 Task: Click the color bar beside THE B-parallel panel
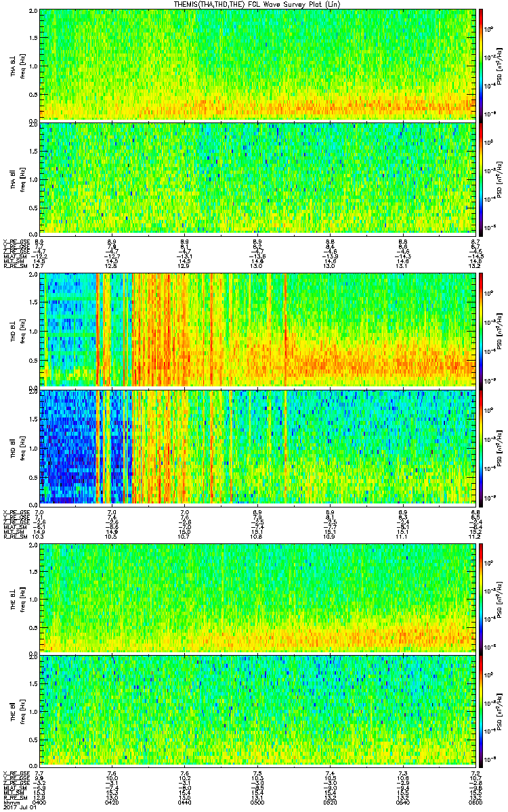pos(482,710)
